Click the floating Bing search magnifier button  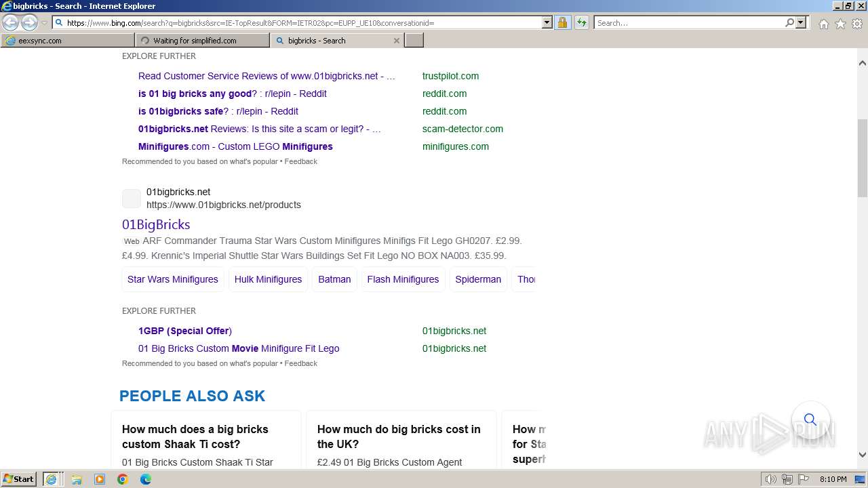click(810, 420)
